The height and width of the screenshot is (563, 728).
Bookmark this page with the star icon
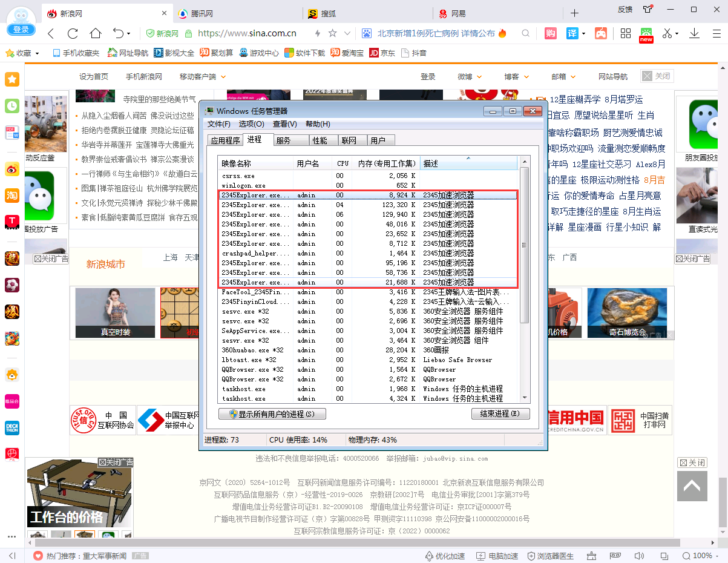pos(332,33)
